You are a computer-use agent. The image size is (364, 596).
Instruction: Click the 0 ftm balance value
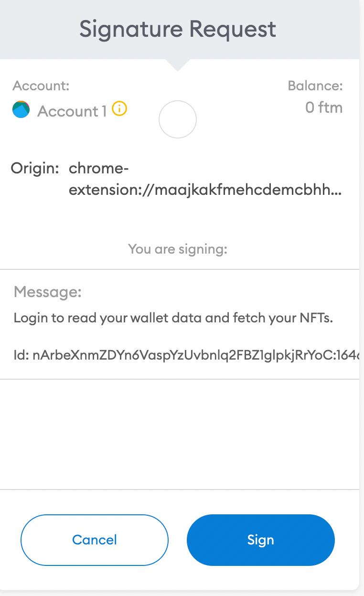(324, 107)
